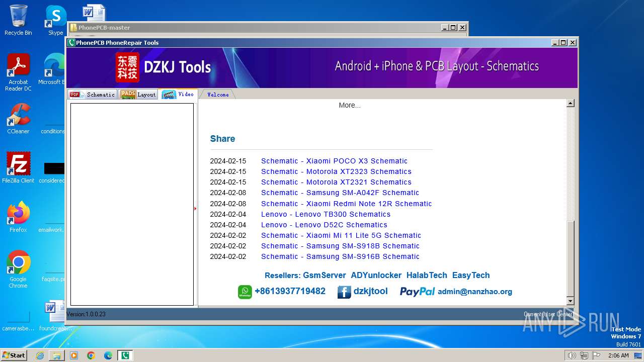Click the PayPal logo
The image size is (644, 362).
pyautogui.click(x=417, y=292)
